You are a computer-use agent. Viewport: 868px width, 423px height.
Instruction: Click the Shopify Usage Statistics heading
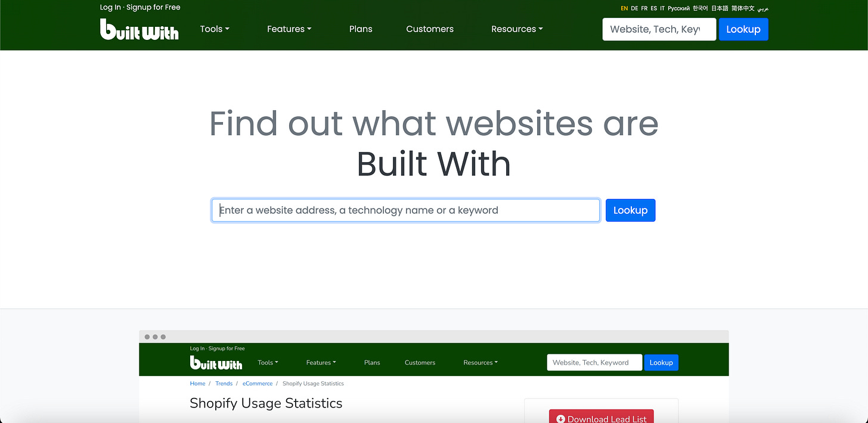[x=266, y=403]
